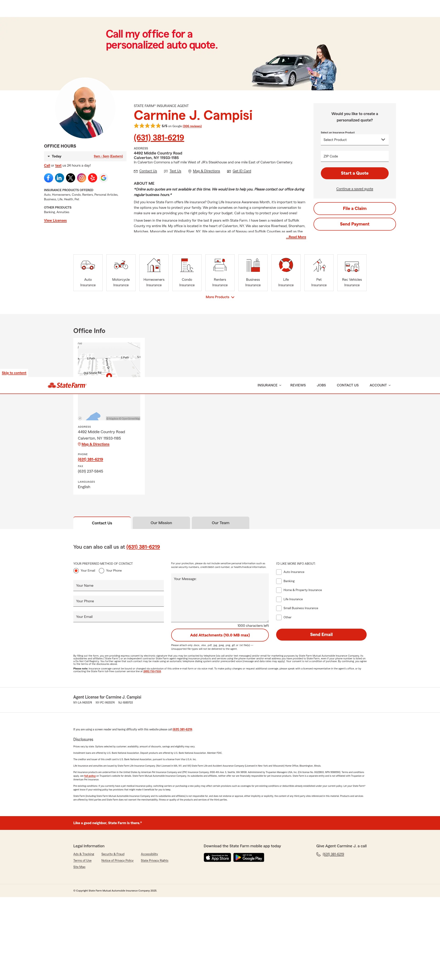Click the phone icon in the footer

pos(318,854)
